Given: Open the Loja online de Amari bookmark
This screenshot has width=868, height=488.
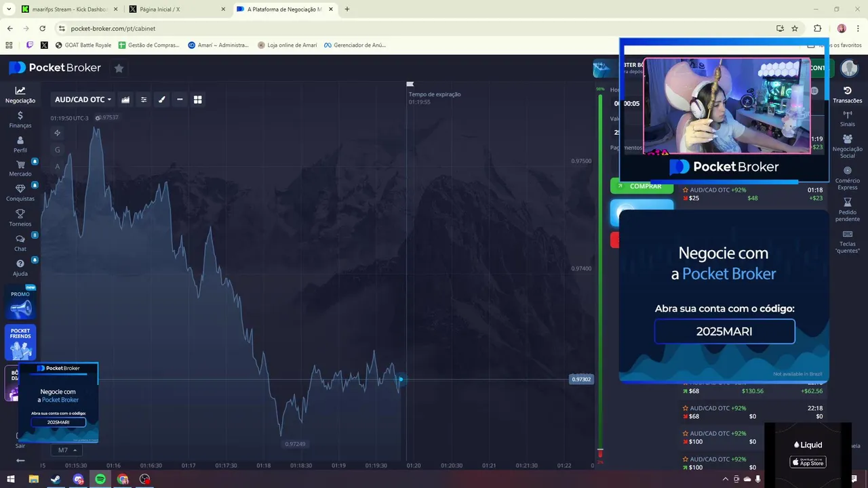Looking at the screenshot, I should point(288,45).
